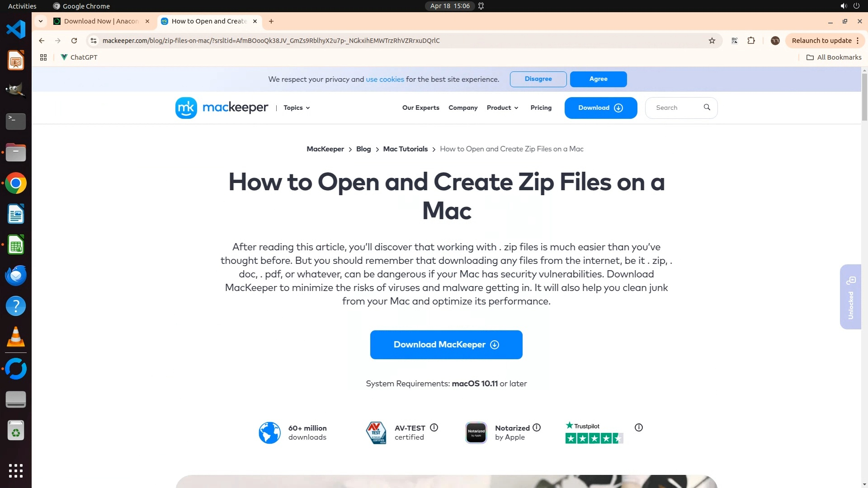Click the Unlocked side panel toggle
868x488 pixels.
click(x=850, y=297)
